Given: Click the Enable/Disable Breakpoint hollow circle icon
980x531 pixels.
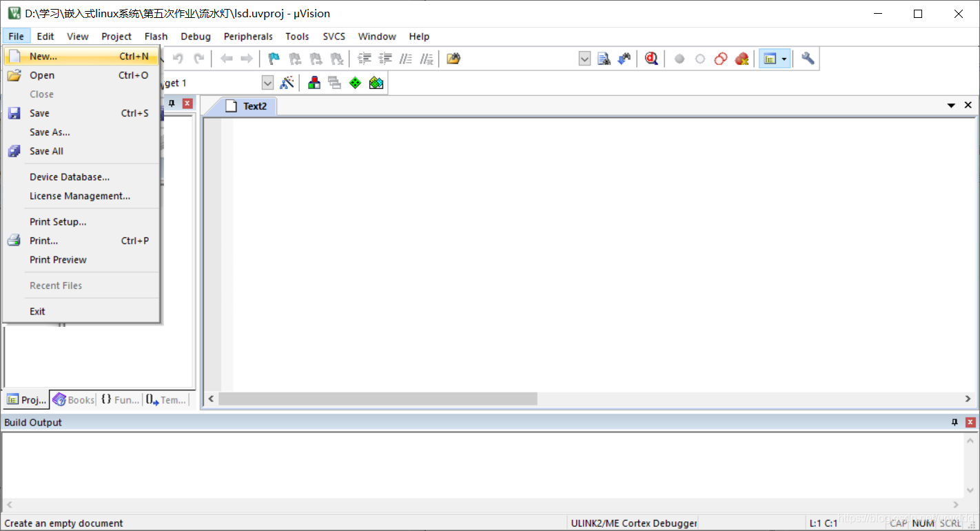Looking at the screenshot, I should (700, 59).
